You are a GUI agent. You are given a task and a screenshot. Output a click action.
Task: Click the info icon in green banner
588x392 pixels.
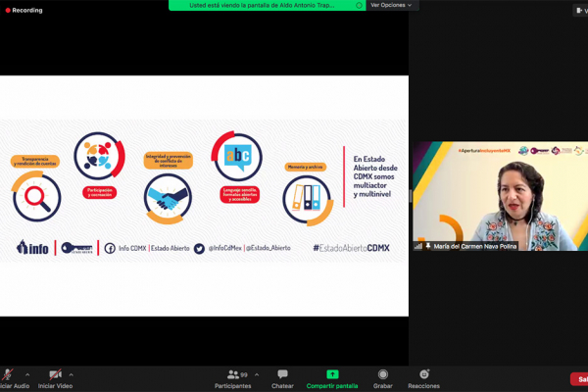point(359,5)
